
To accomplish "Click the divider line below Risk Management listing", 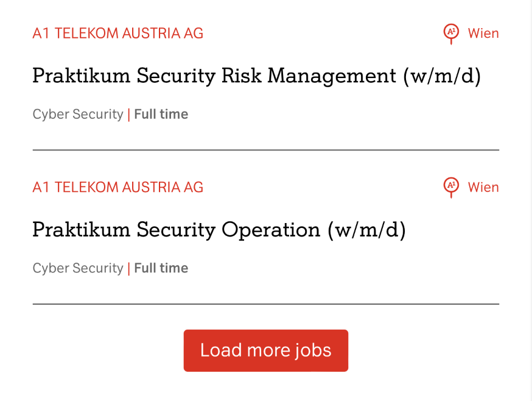I will pos(265,149).
